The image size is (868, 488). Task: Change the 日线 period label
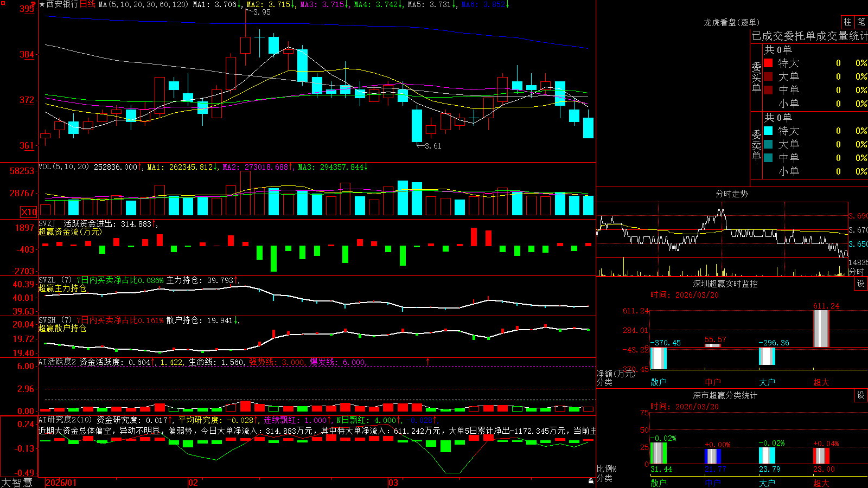[87, 4]
